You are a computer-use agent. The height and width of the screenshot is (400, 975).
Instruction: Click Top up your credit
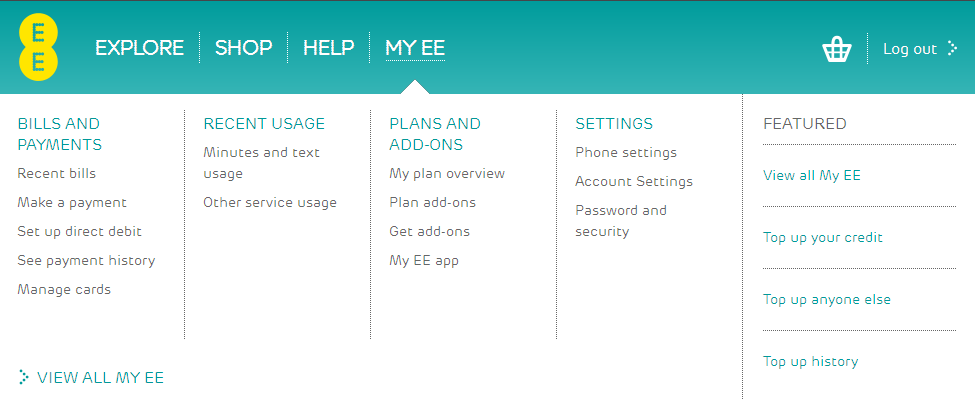823,238
